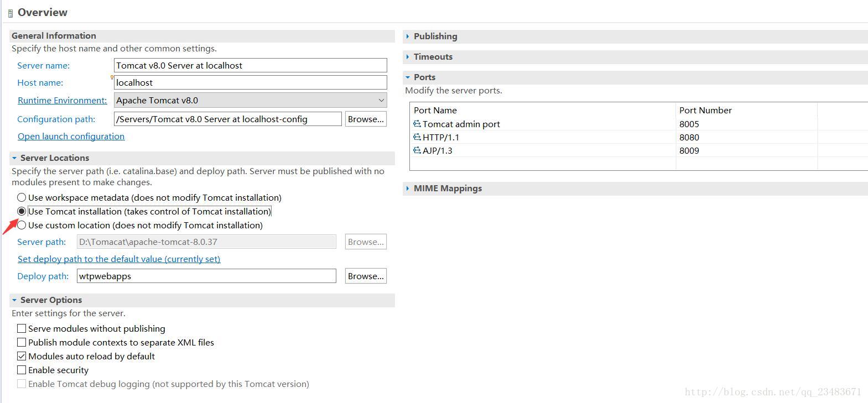Select Use custom location radio option
Viewport: 868px width, 403px height.
tap(22, 225)
